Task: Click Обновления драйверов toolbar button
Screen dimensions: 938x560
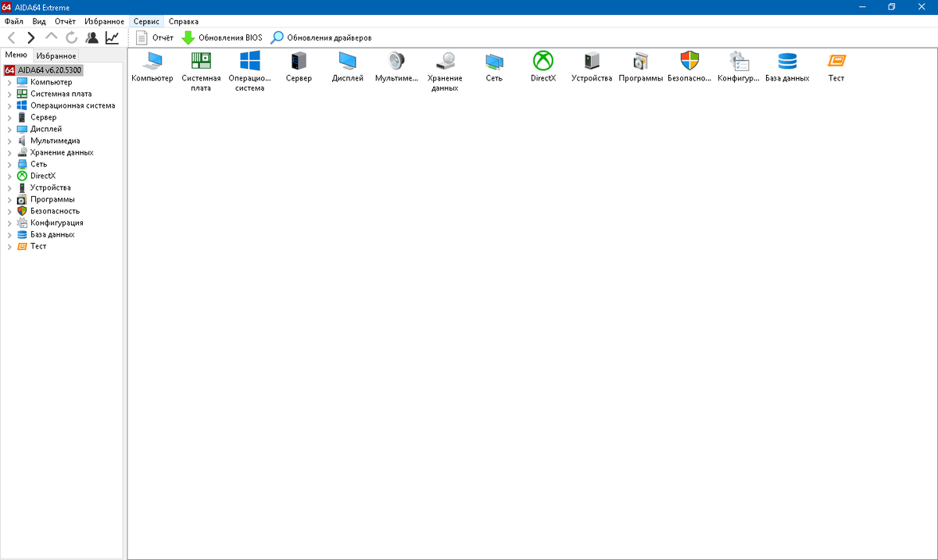Action: point(321,37)
